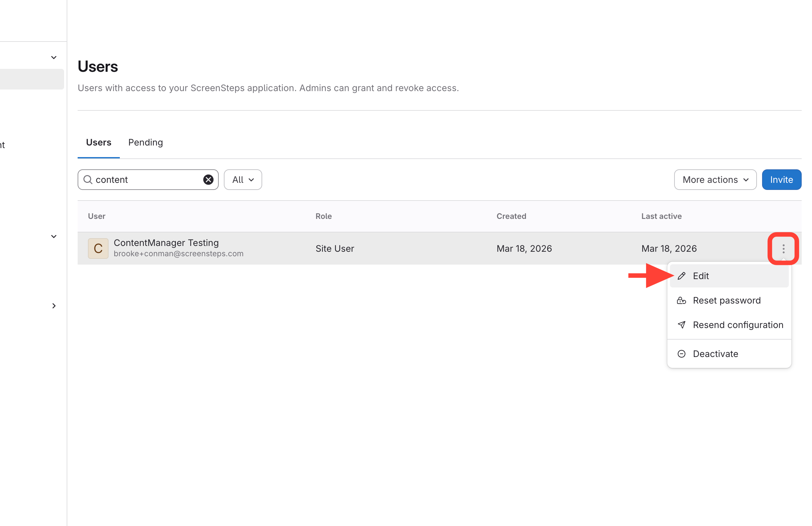Viewport: 812px width, 526px height.
Task: Click the magnifier search icon
Action: (88, 180)
